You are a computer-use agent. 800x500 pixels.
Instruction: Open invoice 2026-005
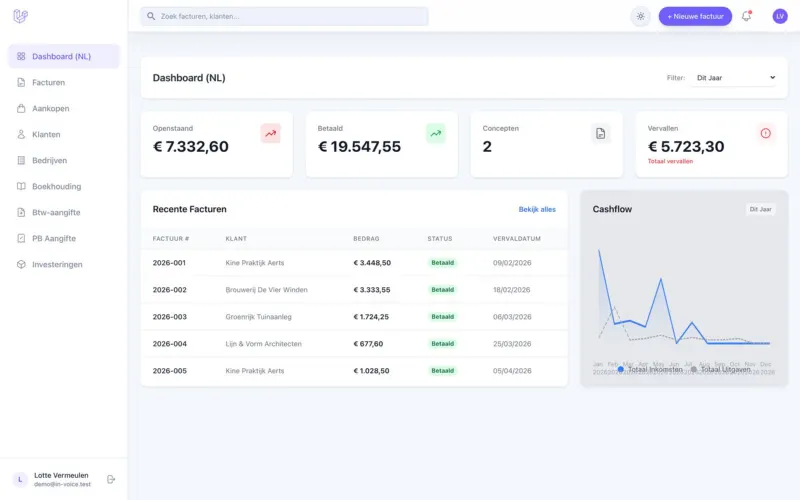pos(169,371)
